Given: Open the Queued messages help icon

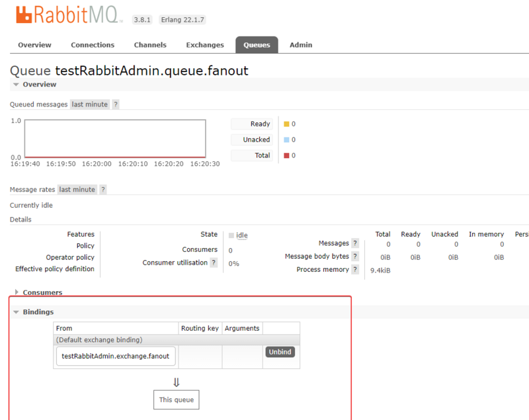Looking at the screenshot, I should coord(114,104).
